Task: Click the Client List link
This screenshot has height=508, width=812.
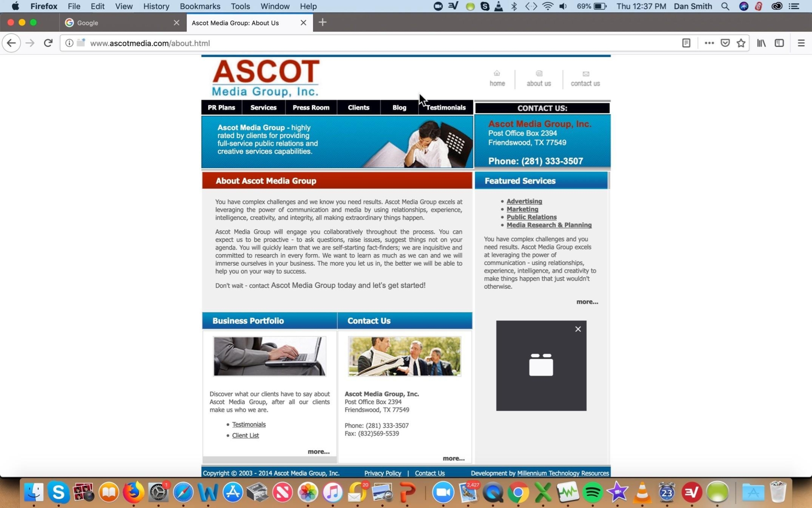Action: pyautogui.click(x=245, y=435)
